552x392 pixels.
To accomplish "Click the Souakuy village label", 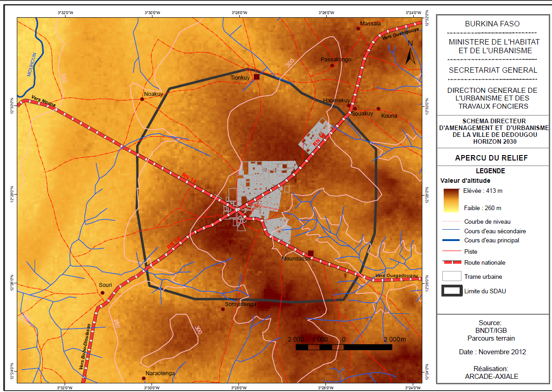I will tap(363, 114).
